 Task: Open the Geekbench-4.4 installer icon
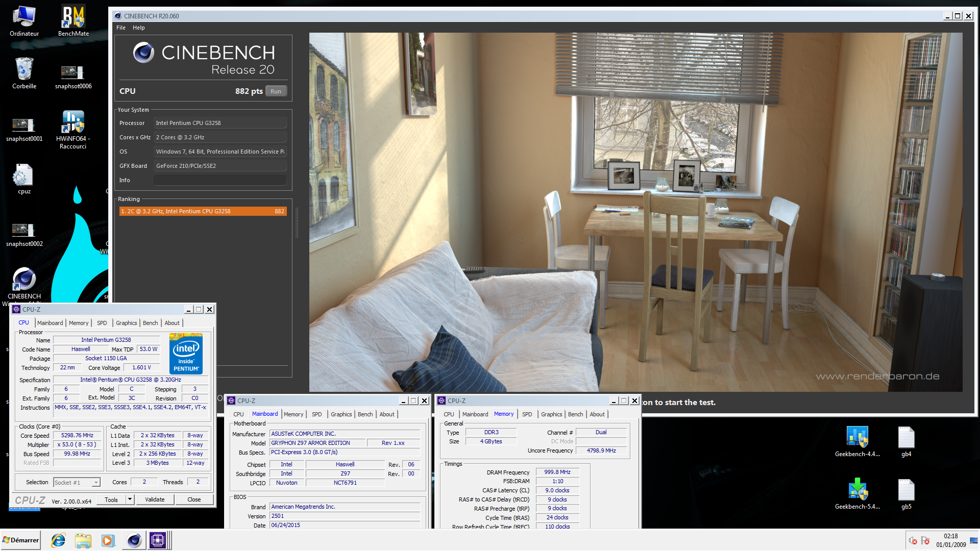(x=857, y=441)
